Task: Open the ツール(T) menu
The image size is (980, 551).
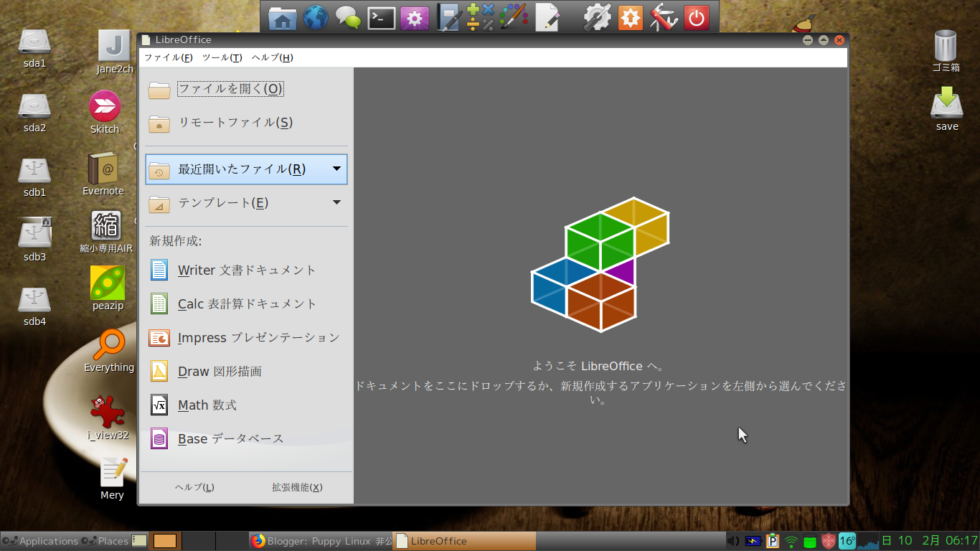Action: pos(222,57)
